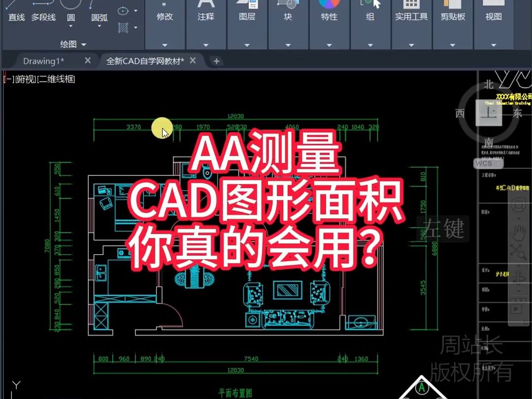Select the 多段线 polyline tool
532x399 pixels.
[43, 17]
